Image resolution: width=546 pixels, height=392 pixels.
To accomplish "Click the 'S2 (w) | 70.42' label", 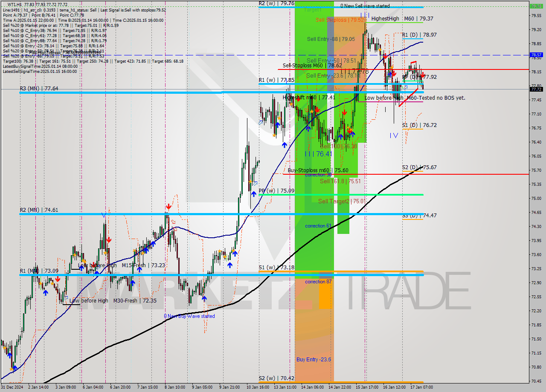I will click(x=276, y=378).
